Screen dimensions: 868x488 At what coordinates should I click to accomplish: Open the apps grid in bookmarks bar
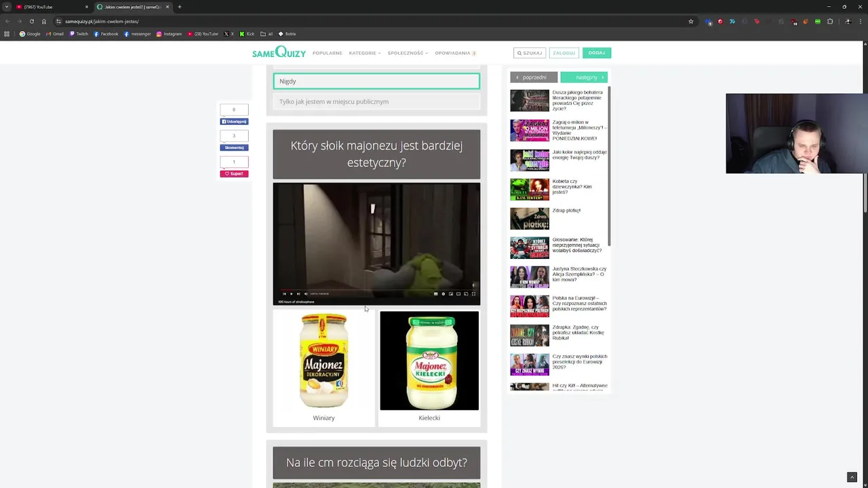coord(7,34)
